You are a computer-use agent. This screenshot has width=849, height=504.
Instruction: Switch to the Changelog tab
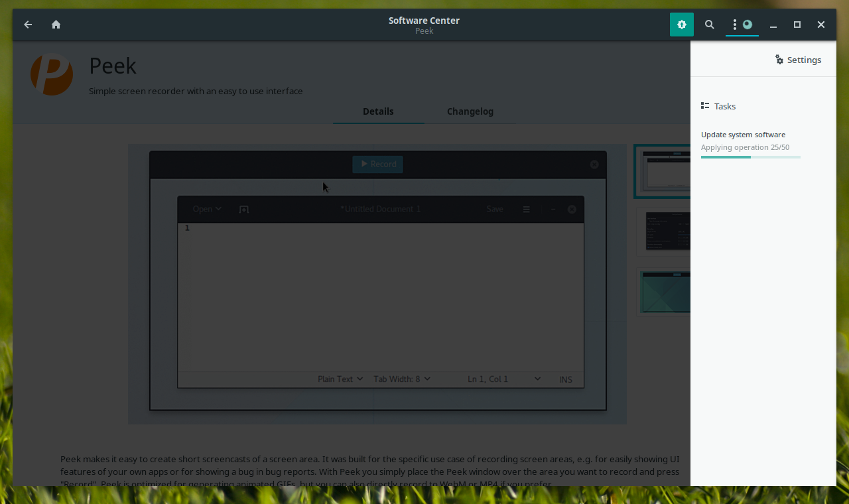[x=470, y=111]
